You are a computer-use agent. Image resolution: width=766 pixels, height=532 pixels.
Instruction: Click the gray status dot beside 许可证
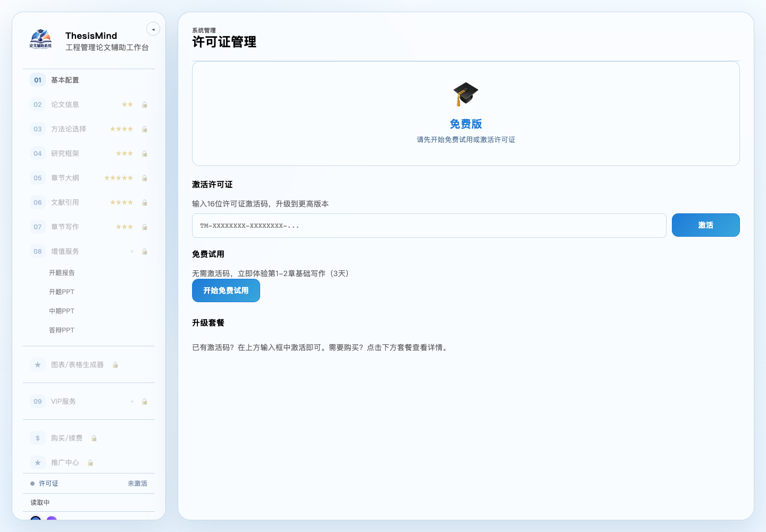(32, 484)
